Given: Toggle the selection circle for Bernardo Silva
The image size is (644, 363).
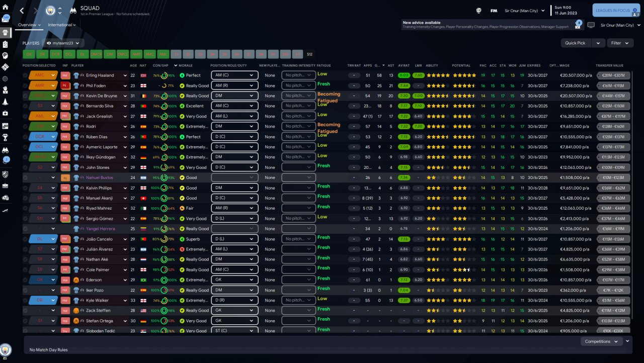Looking at the screenshot, I should click(x=25, y=106).
